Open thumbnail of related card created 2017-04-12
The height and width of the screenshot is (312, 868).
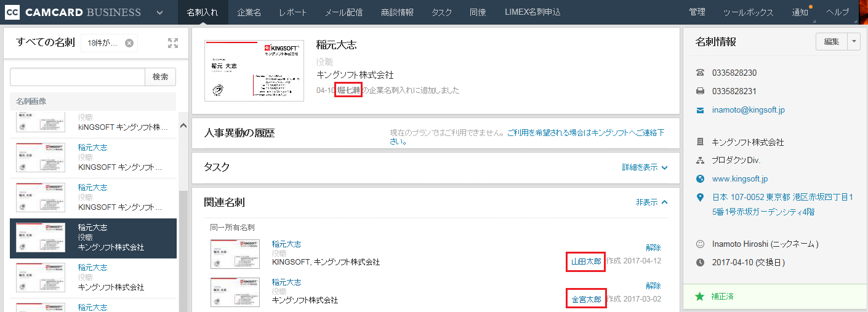tap(236, 254)
